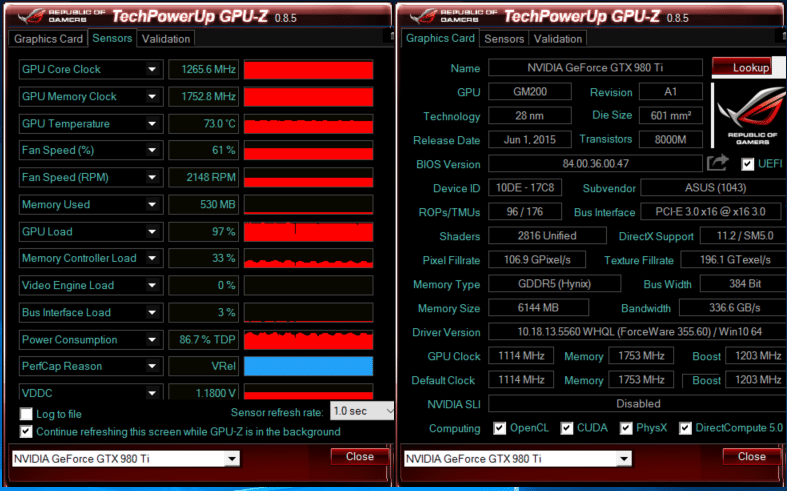Click the Texture Fillrate value 196.1 GTexel/s
Viewport: 787px width, 491px height.
[734, 260]
